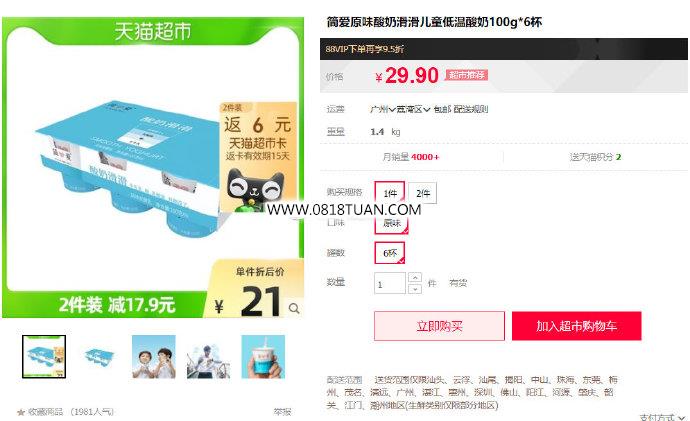Open the 广州 city dropdown

(x=382, y=109)
